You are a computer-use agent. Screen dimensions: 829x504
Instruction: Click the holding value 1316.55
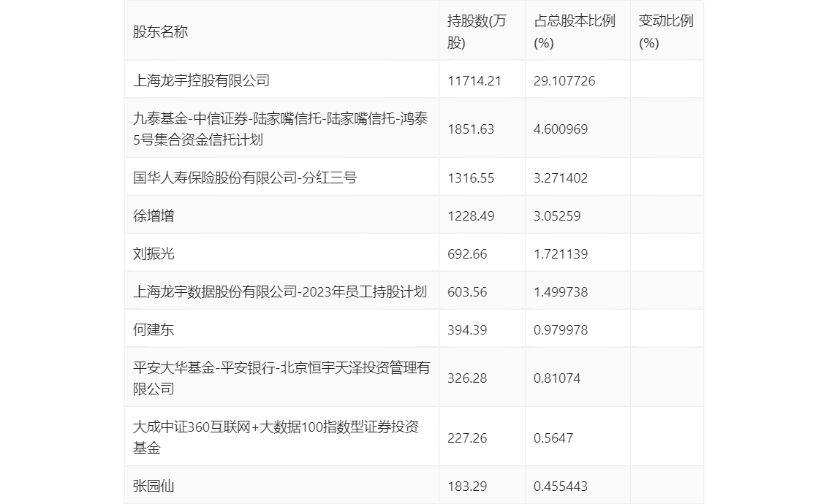(x=471, y=178)
